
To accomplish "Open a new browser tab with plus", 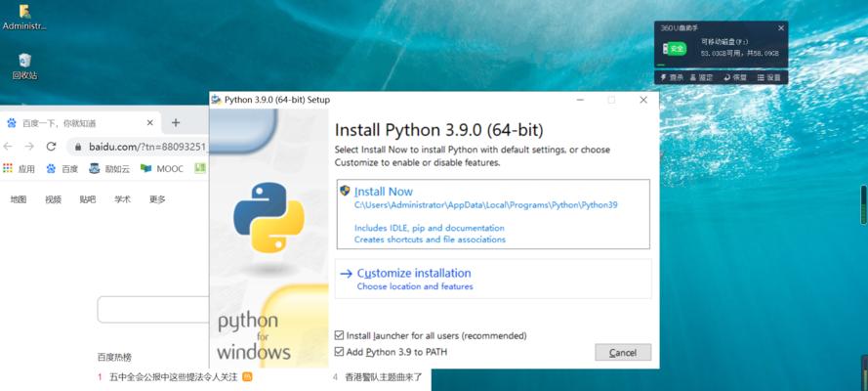I will point(176,122).
